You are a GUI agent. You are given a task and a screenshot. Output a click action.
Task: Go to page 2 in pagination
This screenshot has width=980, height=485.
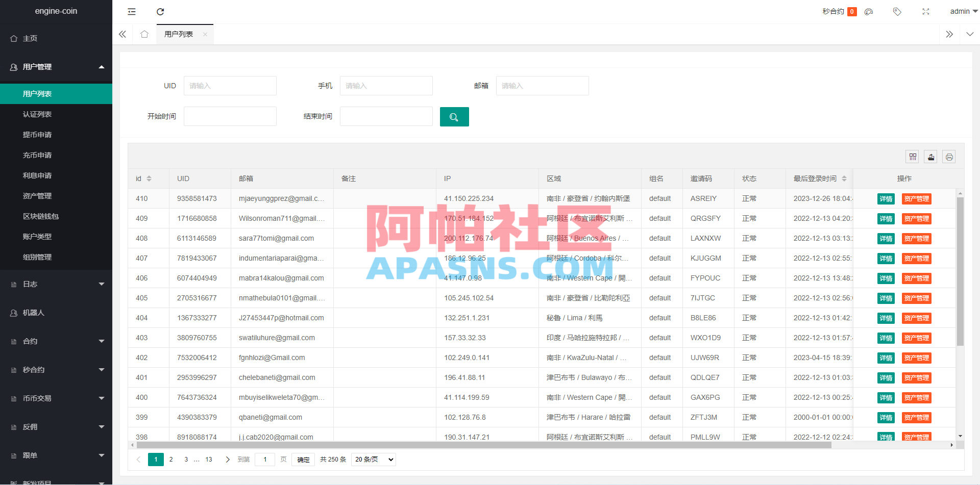[171, 459]
